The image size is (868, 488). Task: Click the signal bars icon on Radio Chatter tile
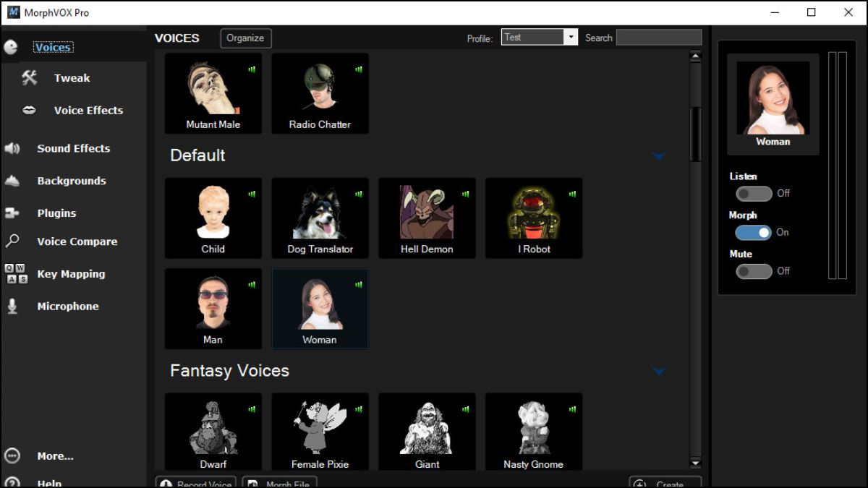pyautogui.click(x=359, y=69)
